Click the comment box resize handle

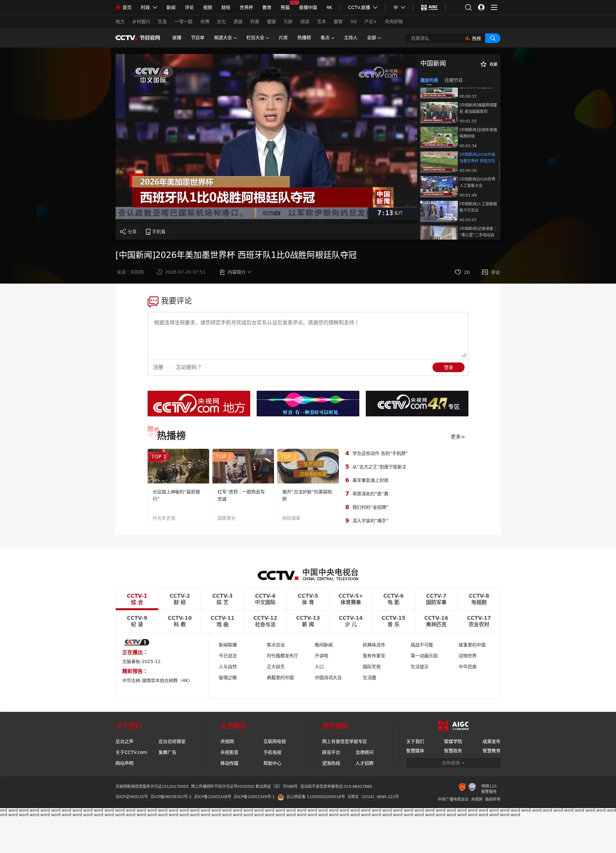[463, 355]
